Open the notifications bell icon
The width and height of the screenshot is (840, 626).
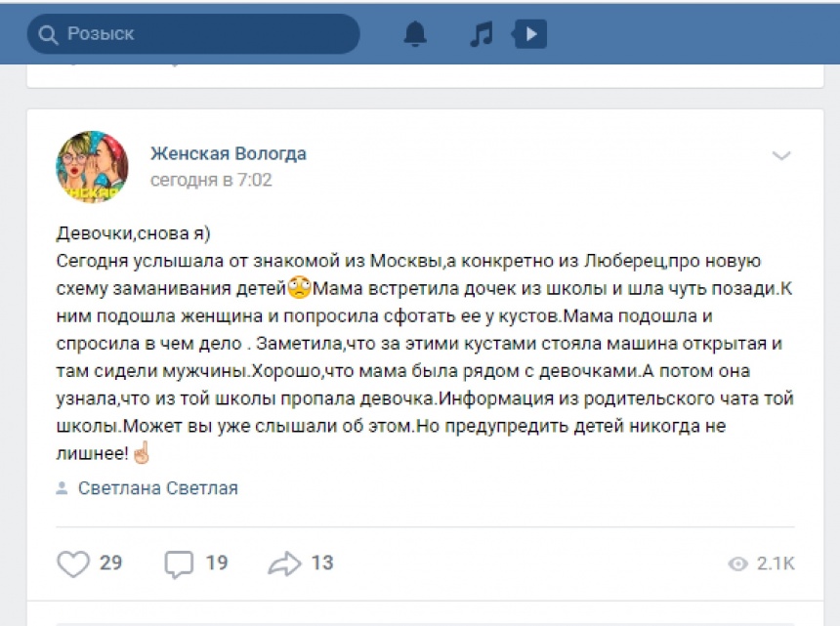click(x=415, y=34)
